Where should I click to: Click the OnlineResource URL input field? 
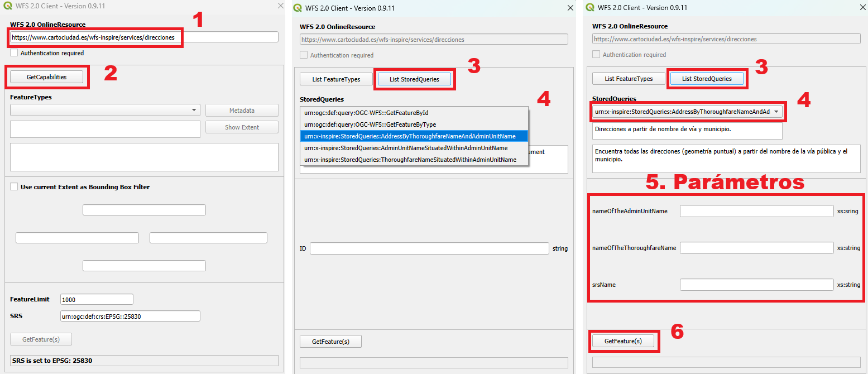(x=95, y=37)
